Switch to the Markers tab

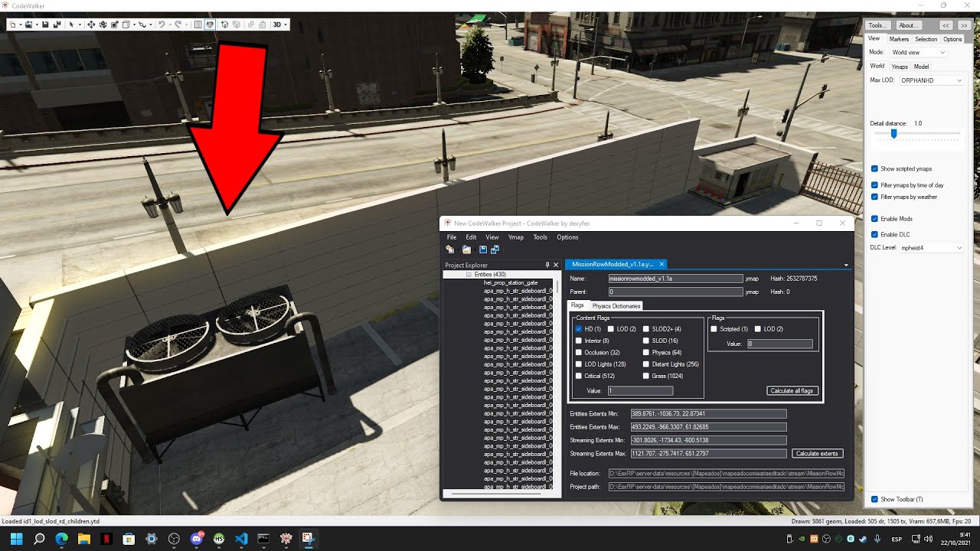pos(899,39)
